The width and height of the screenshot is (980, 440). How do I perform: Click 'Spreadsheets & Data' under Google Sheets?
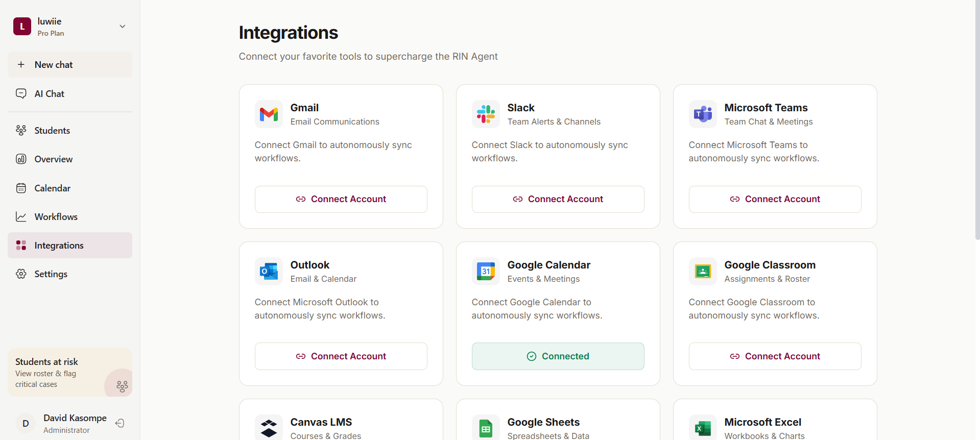click(548, 435)
